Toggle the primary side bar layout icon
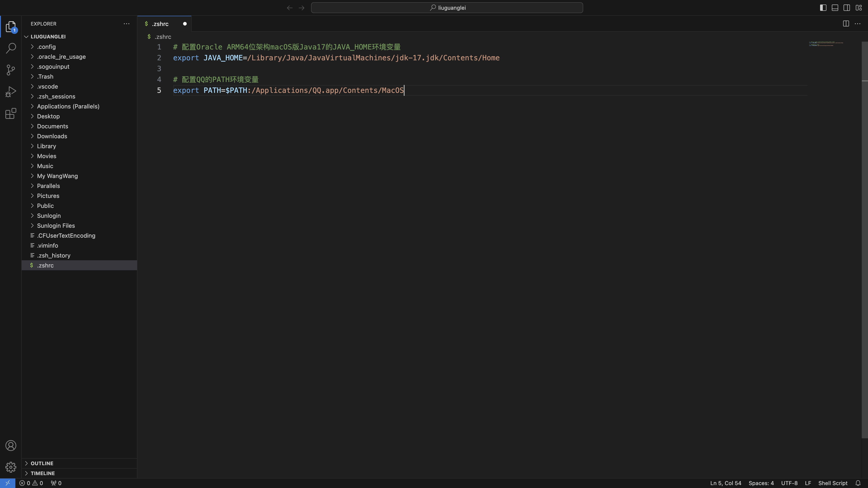 pos(823,8)
